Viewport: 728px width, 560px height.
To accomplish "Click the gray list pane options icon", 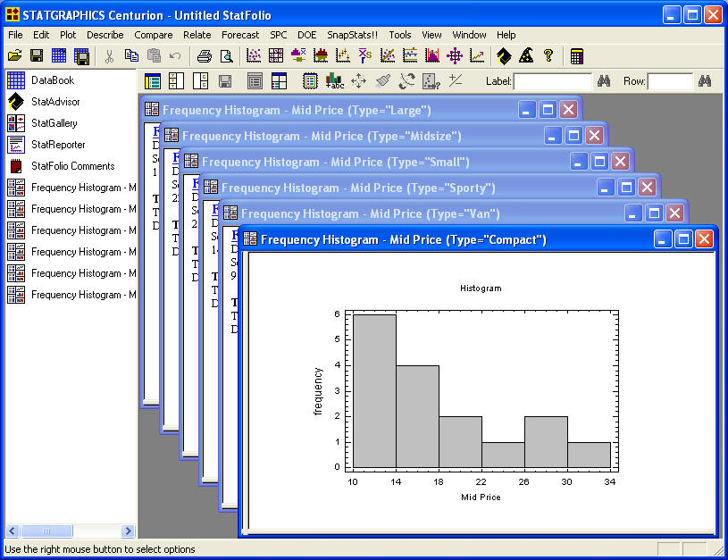I will [255, 81].
